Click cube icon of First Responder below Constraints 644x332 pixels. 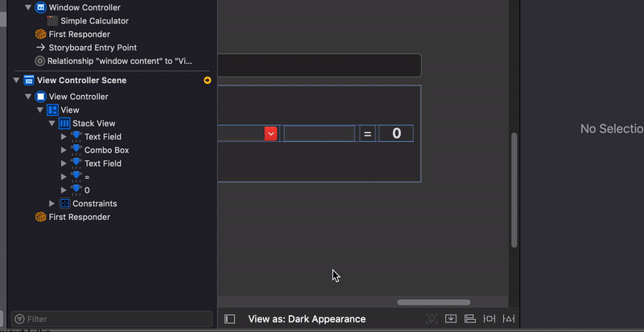40,217
